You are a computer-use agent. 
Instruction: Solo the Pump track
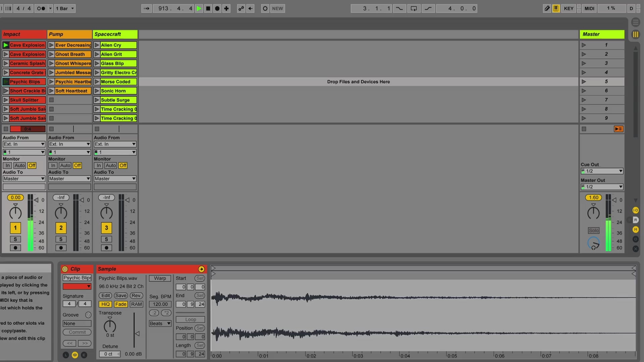click(x=61, y=239)
